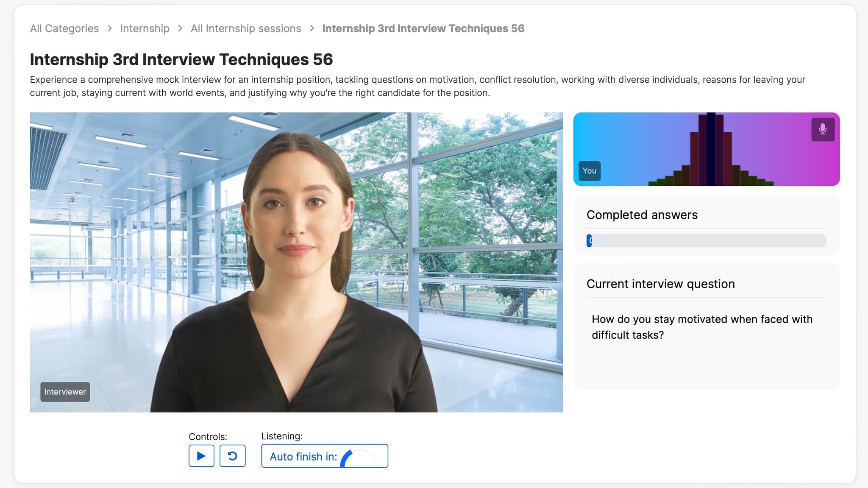The width and height of the screenshot is (868, 488).
Task: Click chevron after Internship breadcrumb
Action: coord(180,28)
